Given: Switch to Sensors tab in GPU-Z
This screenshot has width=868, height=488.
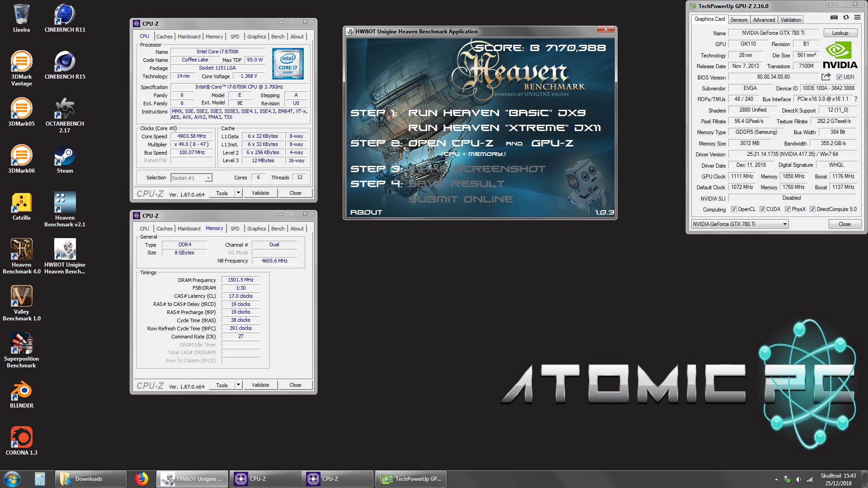Looking at the screenshot, I should point(739,20).
